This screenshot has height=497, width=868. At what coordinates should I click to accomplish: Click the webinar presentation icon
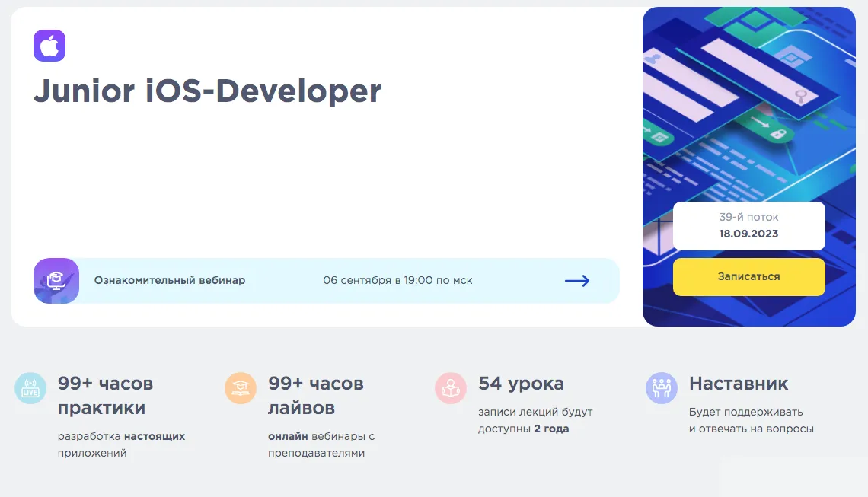click(x=56, y=281)
